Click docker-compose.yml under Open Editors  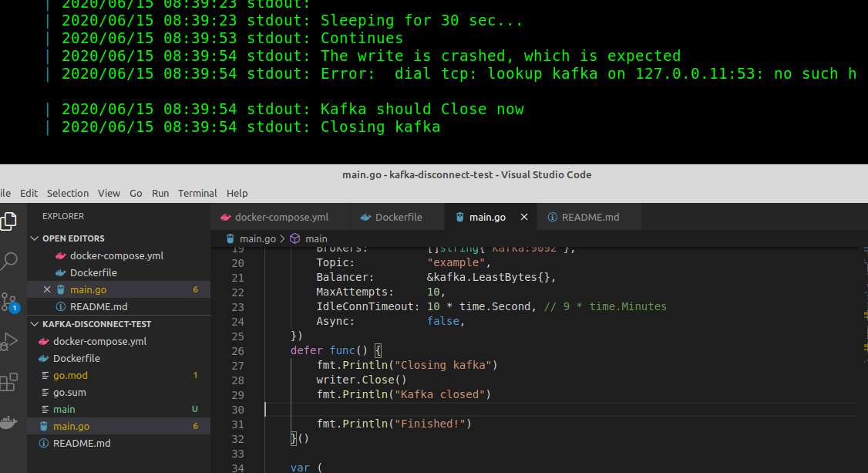117,256
